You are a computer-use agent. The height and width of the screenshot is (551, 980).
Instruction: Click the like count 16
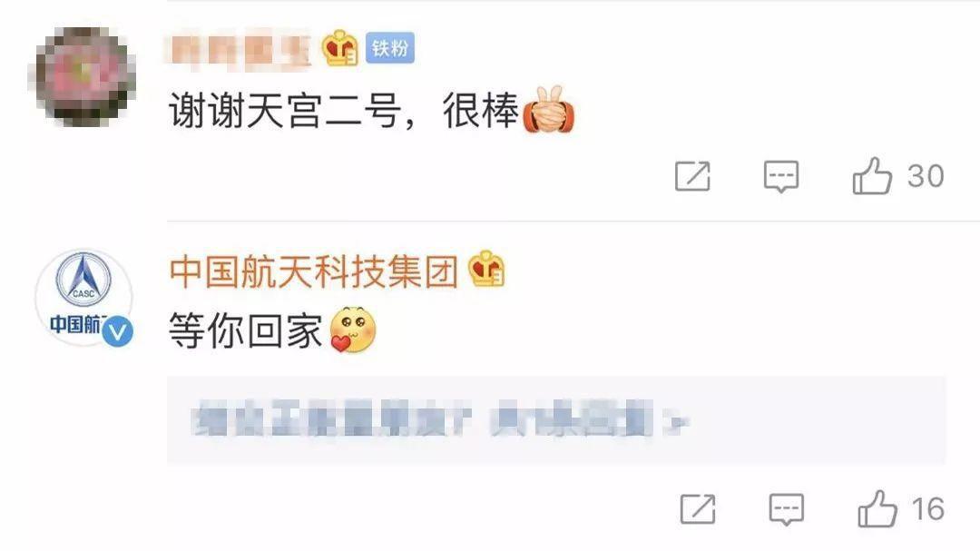(927, 510)
